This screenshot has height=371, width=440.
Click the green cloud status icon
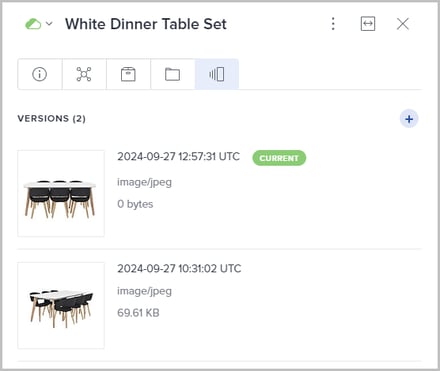point(33,24)
